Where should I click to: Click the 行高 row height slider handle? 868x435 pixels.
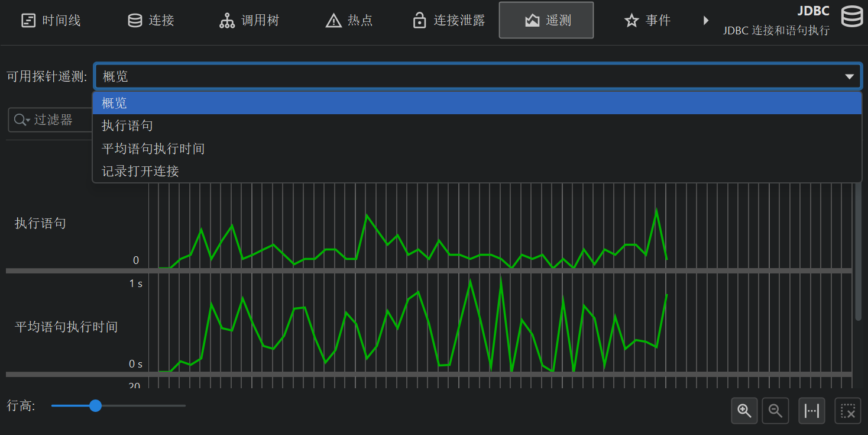pos(95,405)
